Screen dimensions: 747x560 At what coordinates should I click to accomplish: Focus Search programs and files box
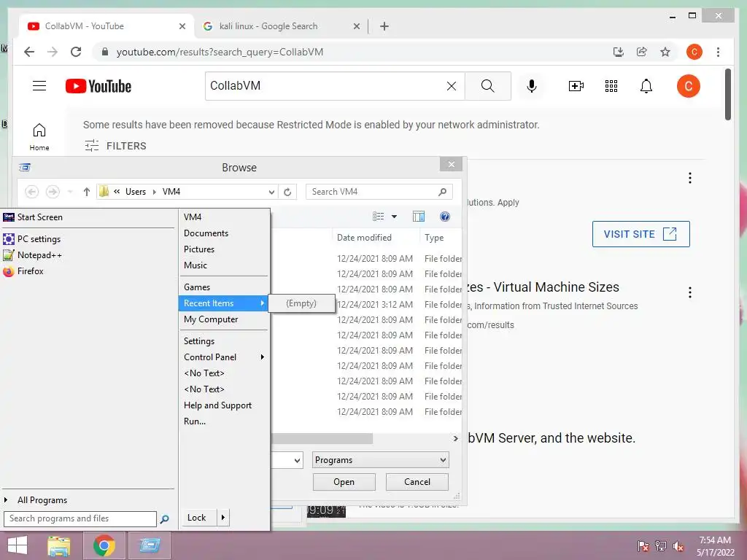[x=80, y=518]
